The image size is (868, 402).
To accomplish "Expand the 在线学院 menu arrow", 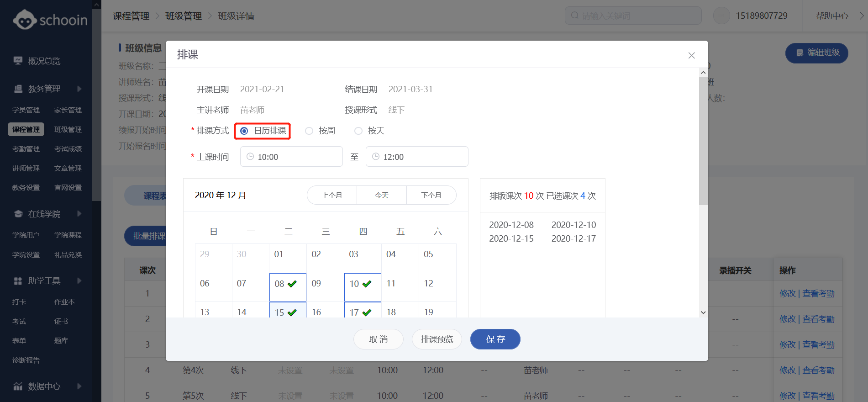I will point(79,214).
